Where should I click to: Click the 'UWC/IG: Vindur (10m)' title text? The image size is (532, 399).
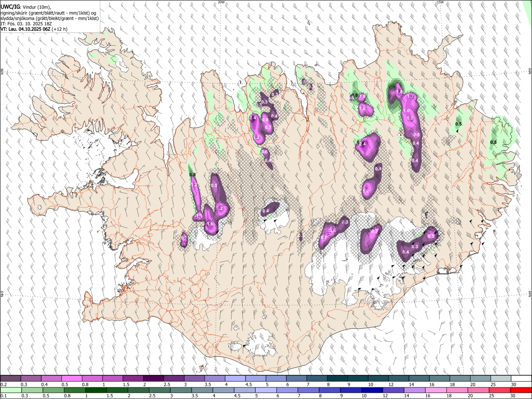pyautogui.click(x=26, y=7)
